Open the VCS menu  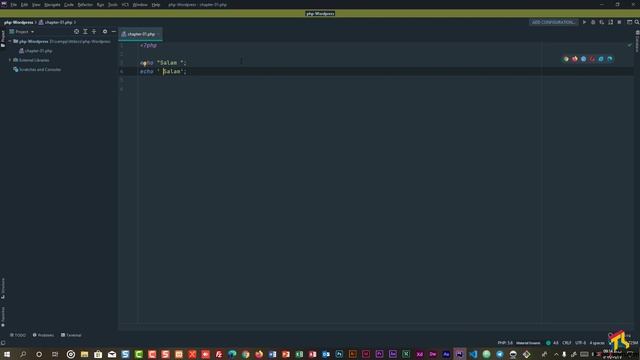pyautogui.click(x=125, y=4)
